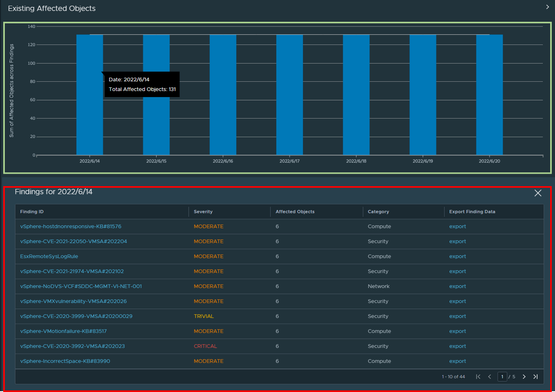Close the Findings for 2022/6/14 panel
This screenshot has width=555, height=392.
pos(538,193)
